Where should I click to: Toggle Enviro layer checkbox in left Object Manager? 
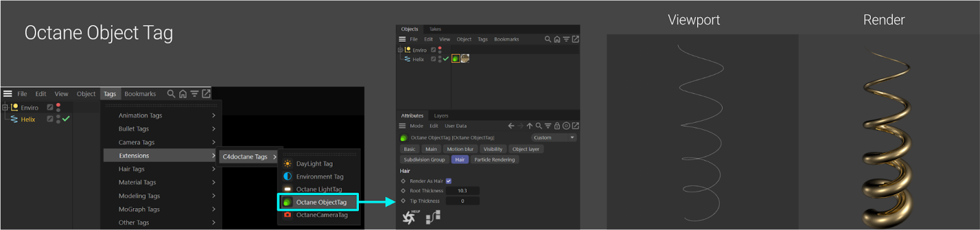point(50,107)
